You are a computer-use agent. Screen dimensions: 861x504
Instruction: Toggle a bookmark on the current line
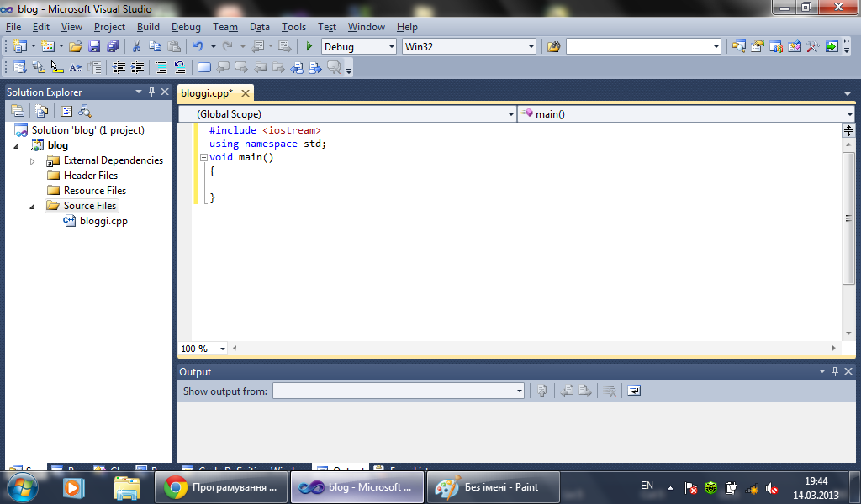click(x=204, y=67)
